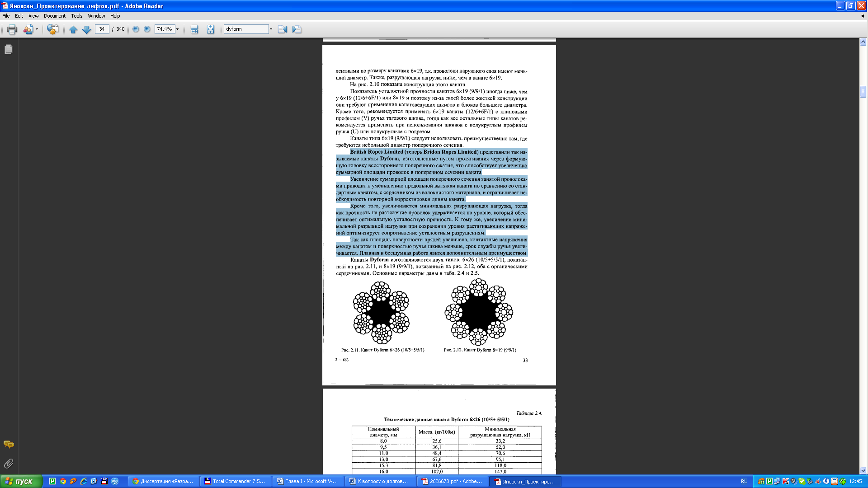The width and height of the screenshot is (868, 488).
Task: Click the vertical scrollbar up arrow
Action: (x=863, y=42)
